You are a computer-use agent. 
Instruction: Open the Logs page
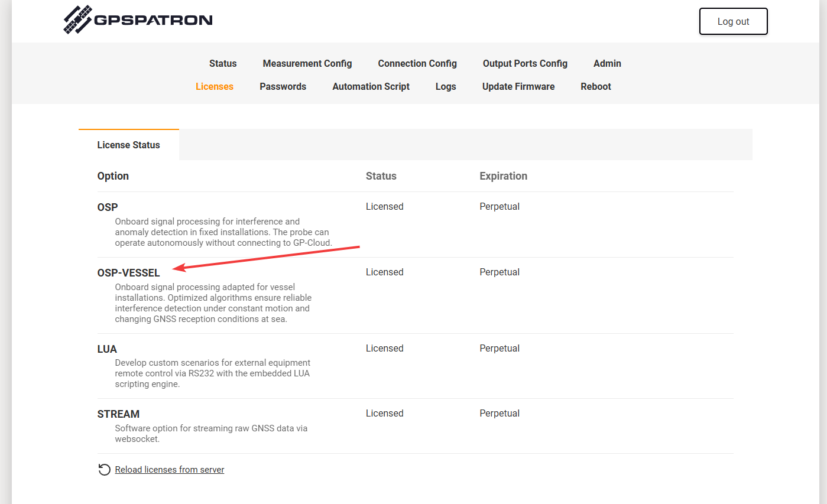tap(446, 86)
